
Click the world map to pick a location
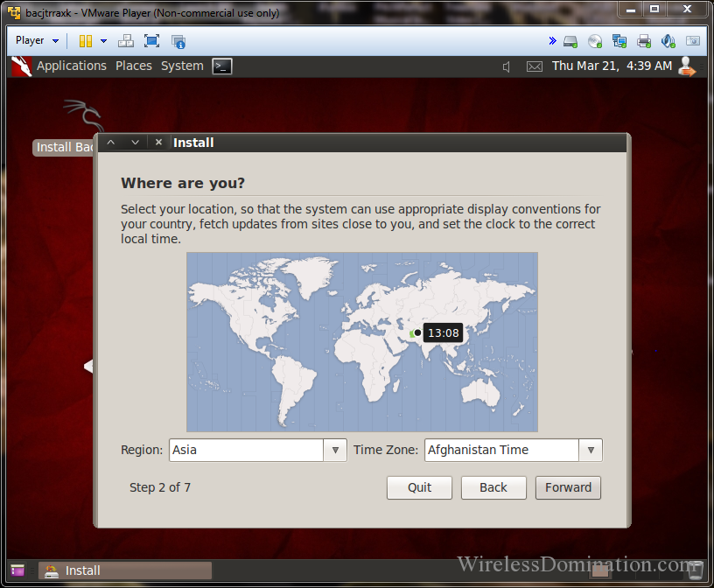[x=362, y=342]
